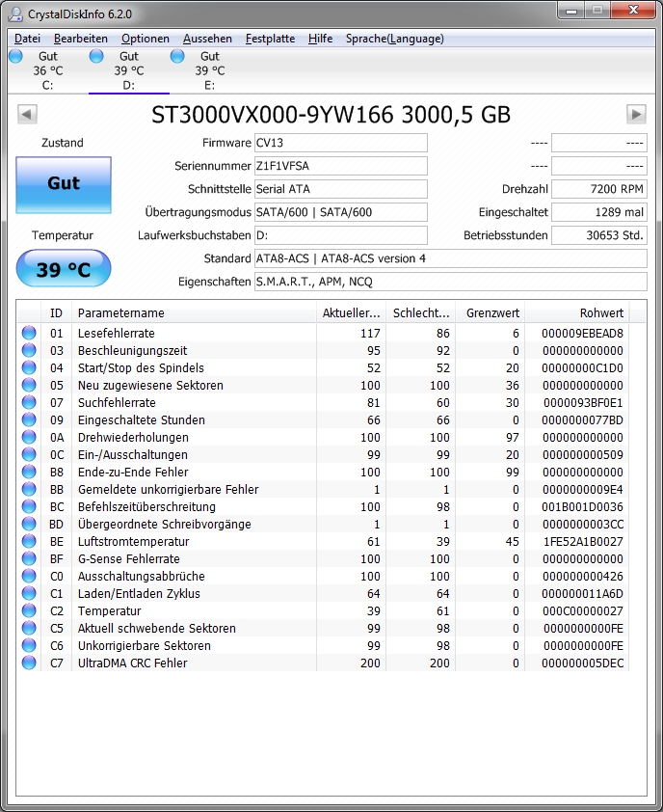This screenshot has width=663, height=812.
Task: Click the orb for Aktuell schwebende Sektoren
Action: 29,628
